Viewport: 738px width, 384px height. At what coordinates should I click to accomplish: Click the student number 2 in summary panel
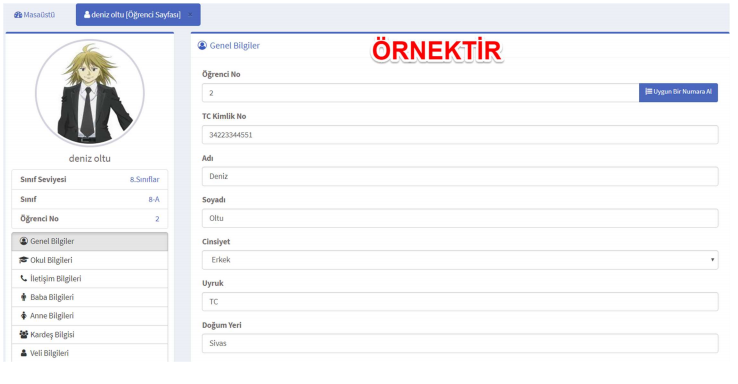(x=157, y=219)
